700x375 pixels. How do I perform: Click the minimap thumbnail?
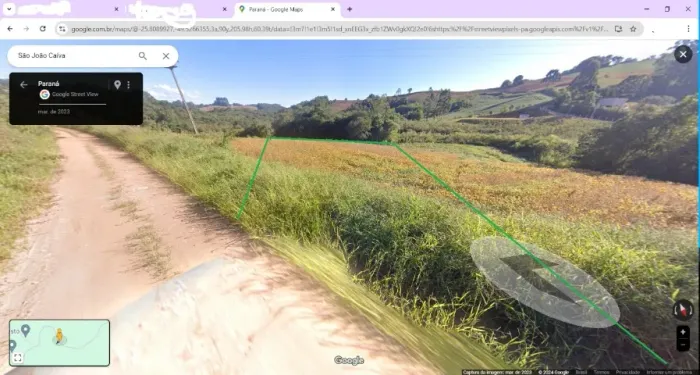click(59, 342)
